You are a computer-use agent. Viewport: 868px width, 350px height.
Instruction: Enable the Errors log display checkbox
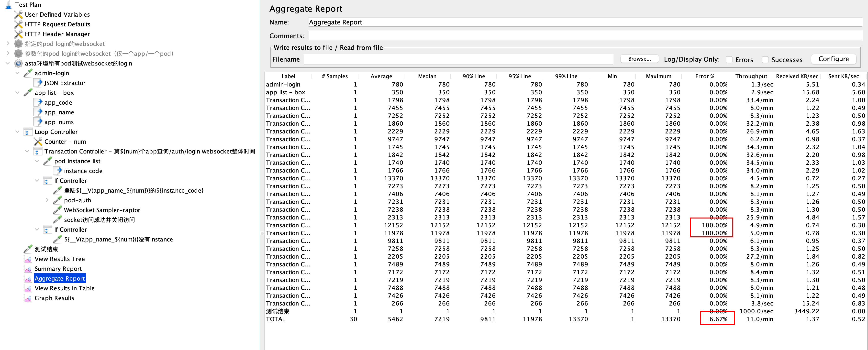730,59
